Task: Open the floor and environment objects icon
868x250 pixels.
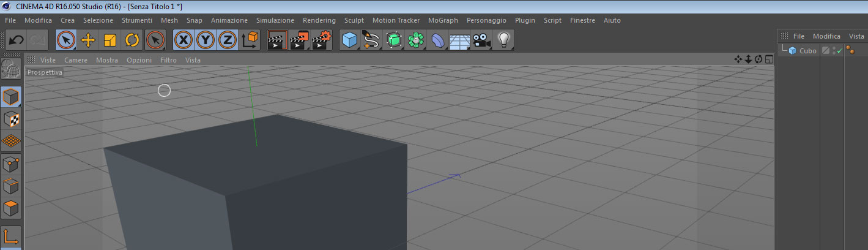Action: pyautogui.click(x=459, y=40)
